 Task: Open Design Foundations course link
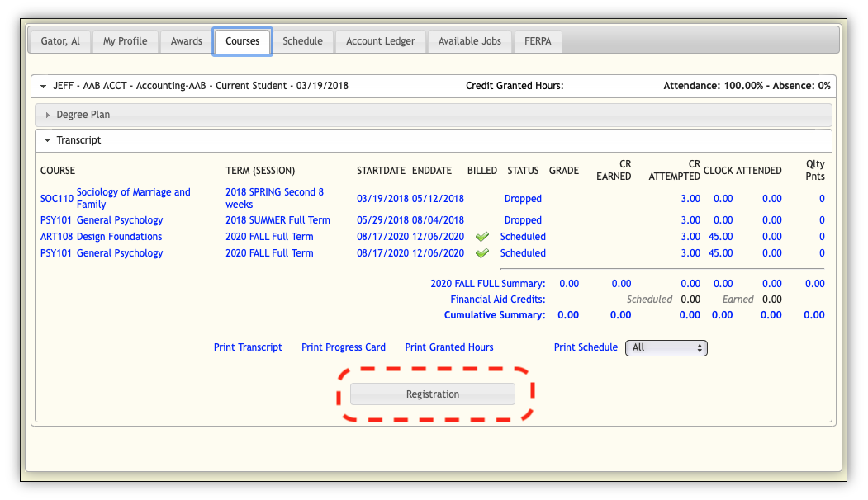pyautogui.click(x=120, y=237)
